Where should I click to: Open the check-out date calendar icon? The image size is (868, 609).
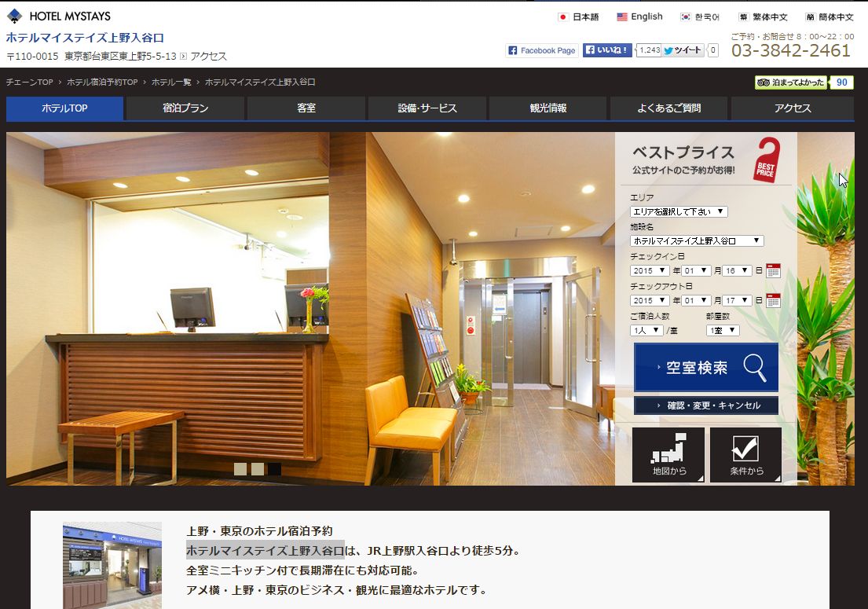tap(773, 300)
